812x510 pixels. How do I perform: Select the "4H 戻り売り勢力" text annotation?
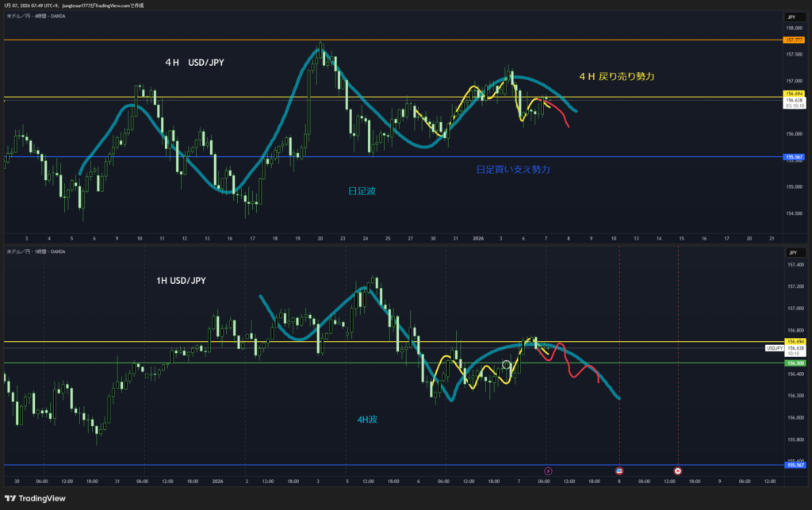click(x=617, y=76)
